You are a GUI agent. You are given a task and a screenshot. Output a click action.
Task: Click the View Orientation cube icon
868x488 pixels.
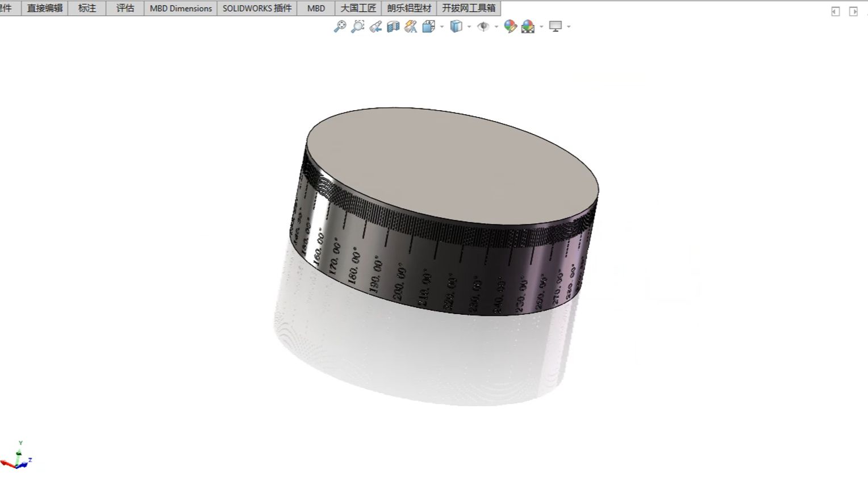tap(428, 26)
